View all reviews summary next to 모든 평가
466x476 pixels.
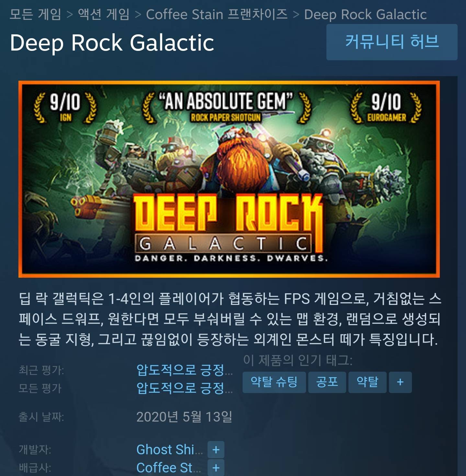coord(185,388)
